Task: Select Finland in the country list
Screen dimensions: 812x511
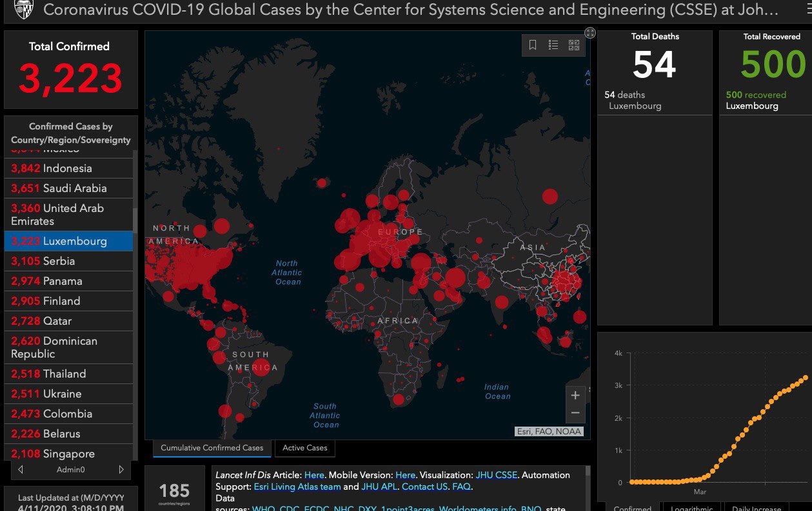Action: click(x=68, y=301)
